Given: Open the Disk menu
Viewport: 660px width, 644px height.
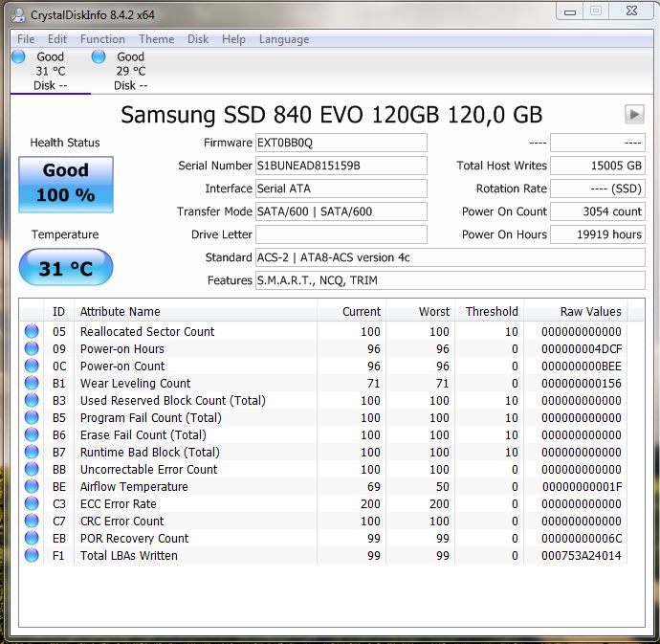Looking at the screenshot, I should click(198, 39).
